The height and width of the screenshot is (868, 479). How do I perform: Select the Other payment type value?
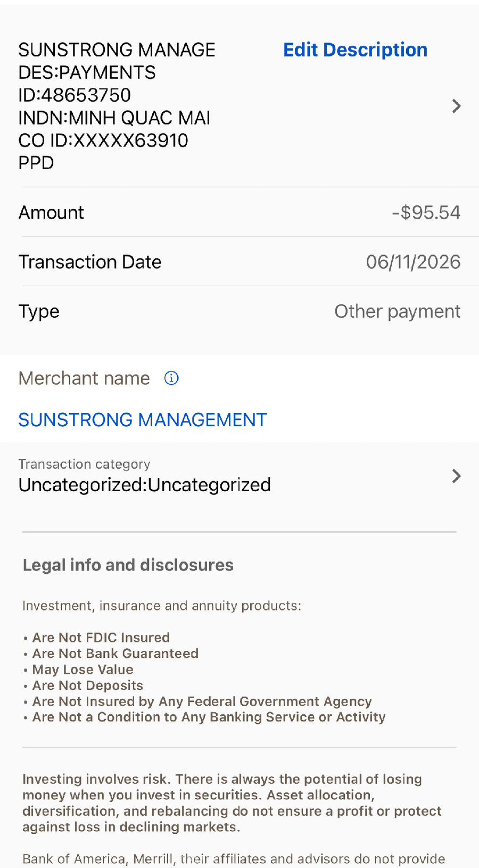point(398,311)
